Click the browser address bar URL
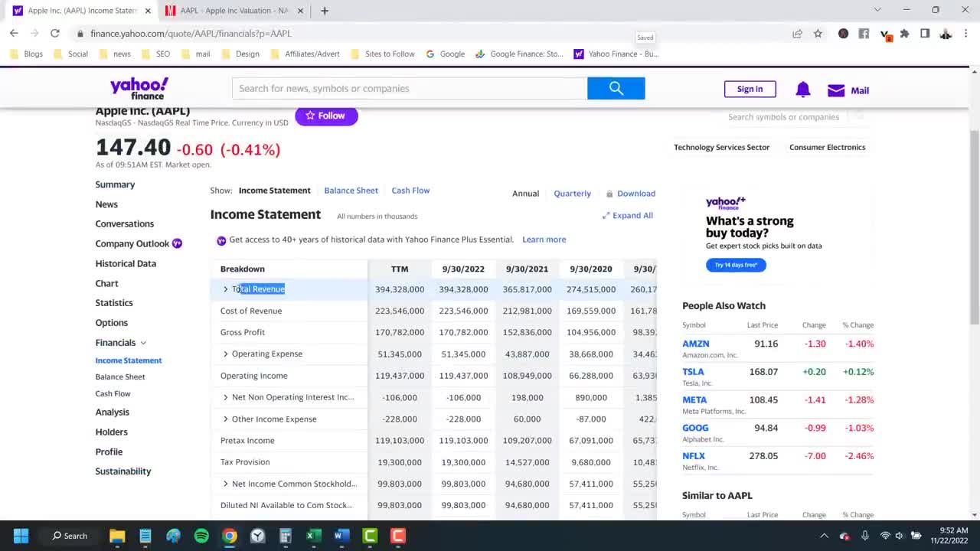This screenshot has width=980, height=551. pos(191,34)
